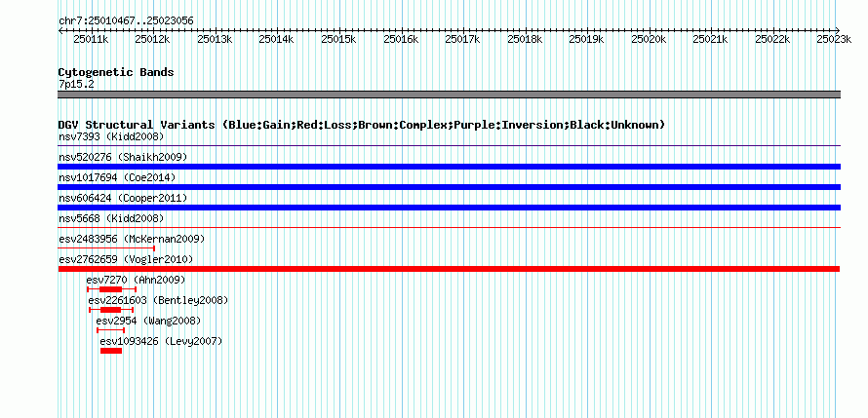The image size is (868, 418).
Task: Click the 25015k ruler tick label
Action: 338,40
